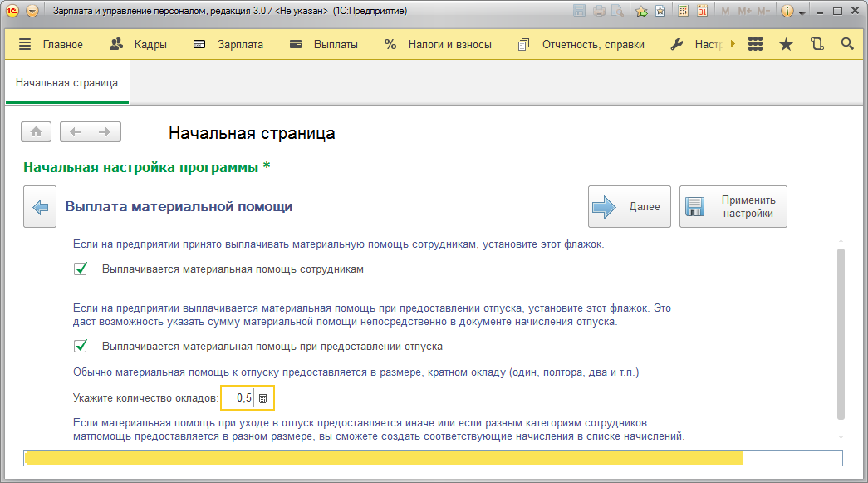
Task: Open the info (i) help icon
Action: [x=787, y=11]
